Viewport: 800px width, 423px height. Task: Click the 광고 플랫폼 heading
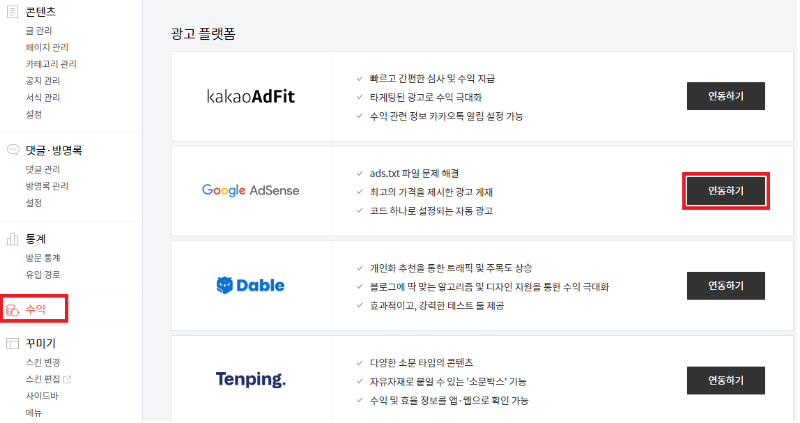point(203,34)
